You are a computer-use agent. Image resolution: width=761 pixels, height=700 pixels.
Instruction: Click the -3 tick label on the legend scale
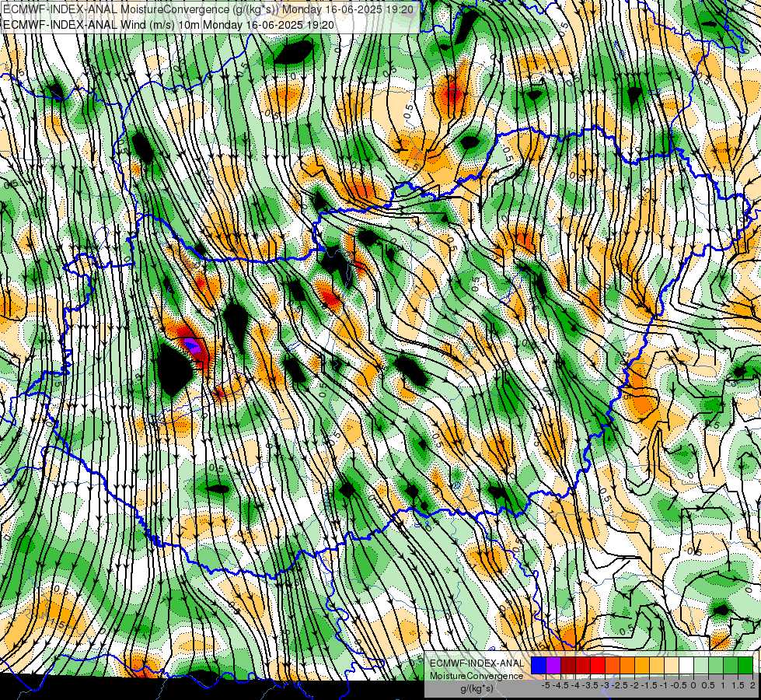(606, 685)
